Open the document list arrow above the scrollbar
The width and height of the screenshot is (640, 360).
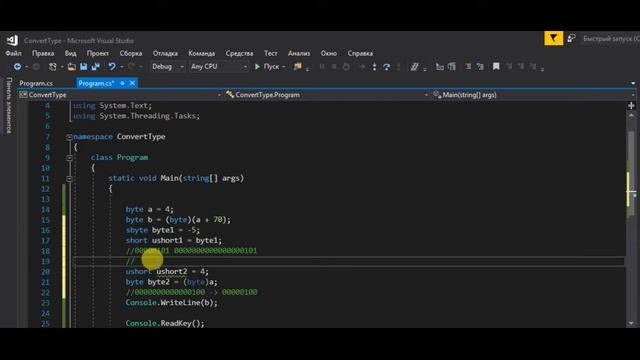(633, 83)
